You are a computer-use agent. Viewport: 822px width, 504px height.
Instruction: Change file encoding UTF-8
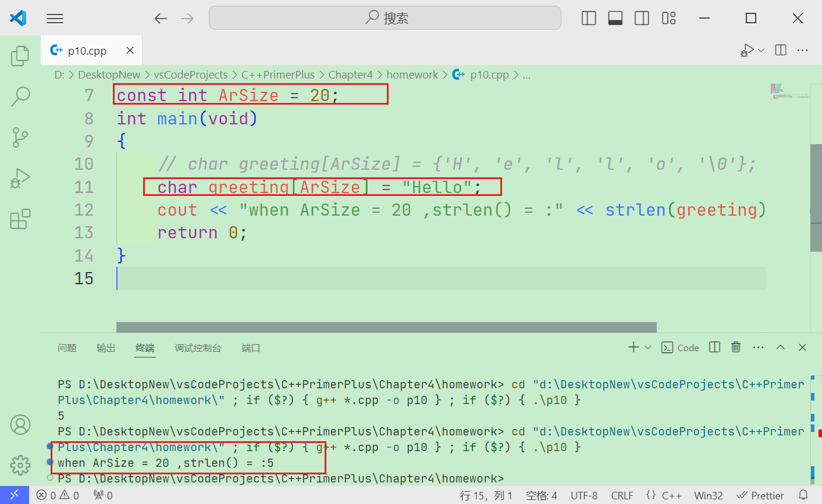(584, 495)
